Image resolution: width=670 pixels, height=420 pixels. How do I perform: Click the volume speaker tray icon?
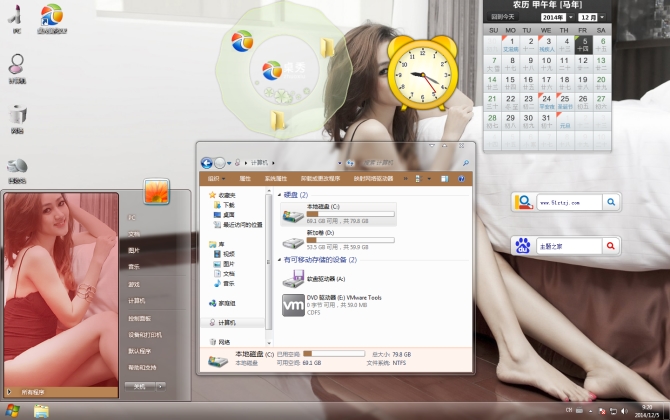(625, 411)
